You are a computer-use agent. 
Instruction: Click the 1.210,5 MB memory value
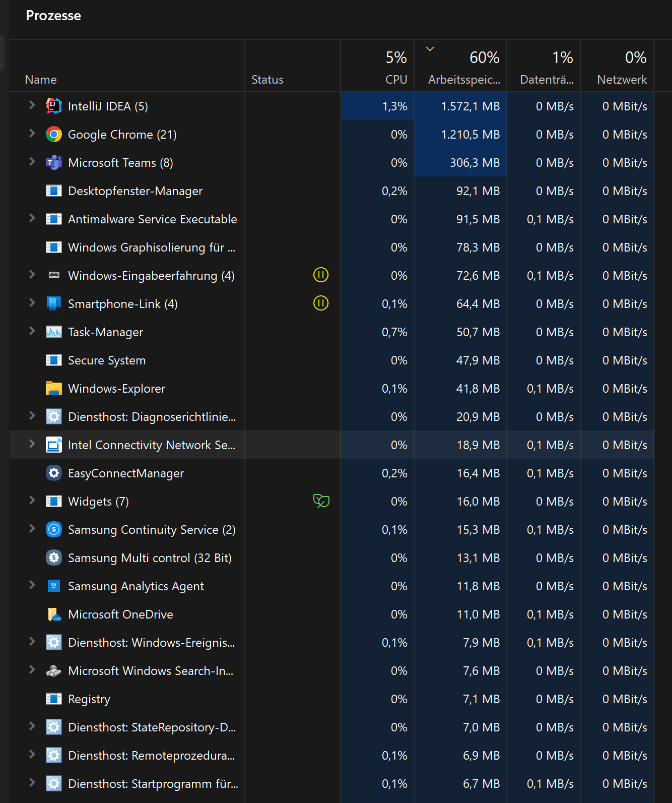(x=471, y=135)
